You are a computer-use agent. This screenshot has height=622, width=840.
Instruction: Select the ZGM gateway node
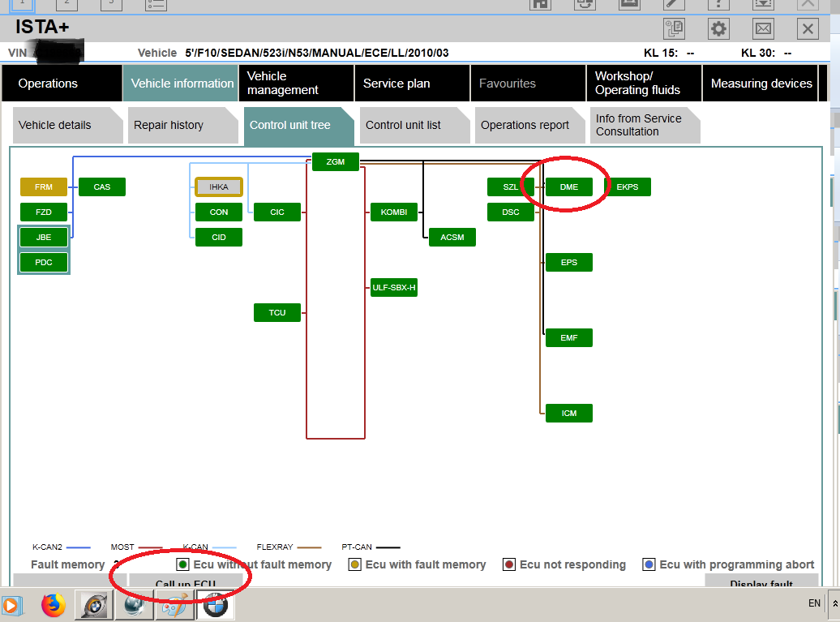pos(336,162)
